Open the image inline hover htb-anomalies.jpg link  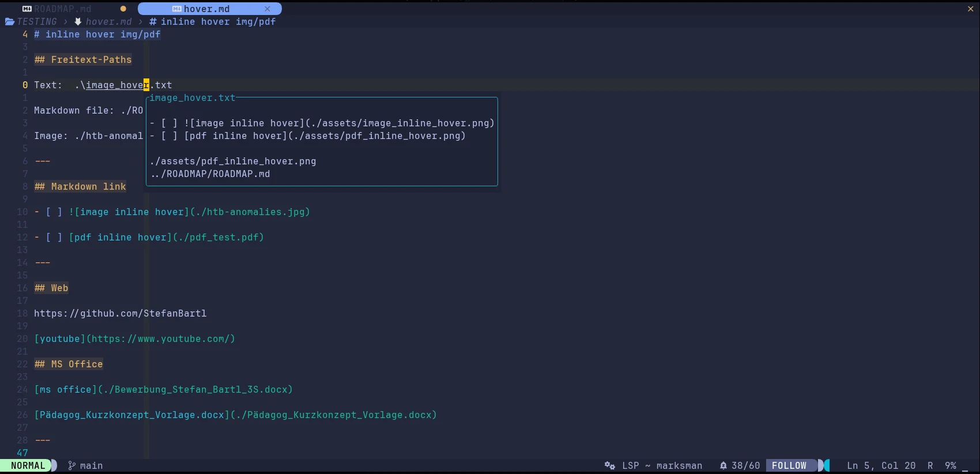click(x=189, y=212)
